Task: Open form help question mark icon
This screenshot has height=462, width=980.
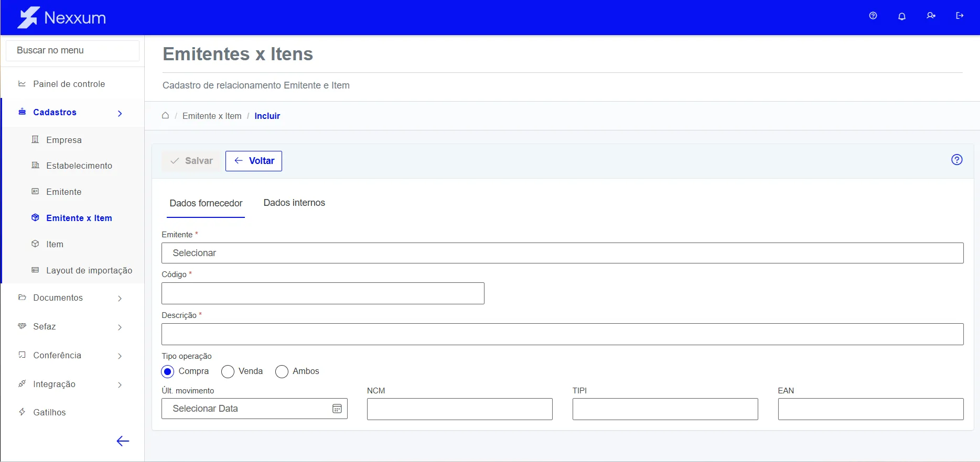Action: click(957, 160)
